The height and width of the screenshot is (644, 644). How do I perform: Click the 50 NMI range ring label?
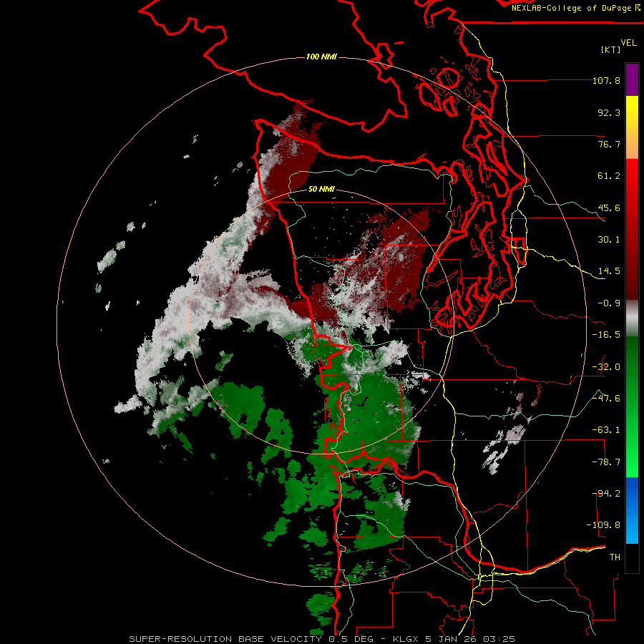tap(321, 190)
